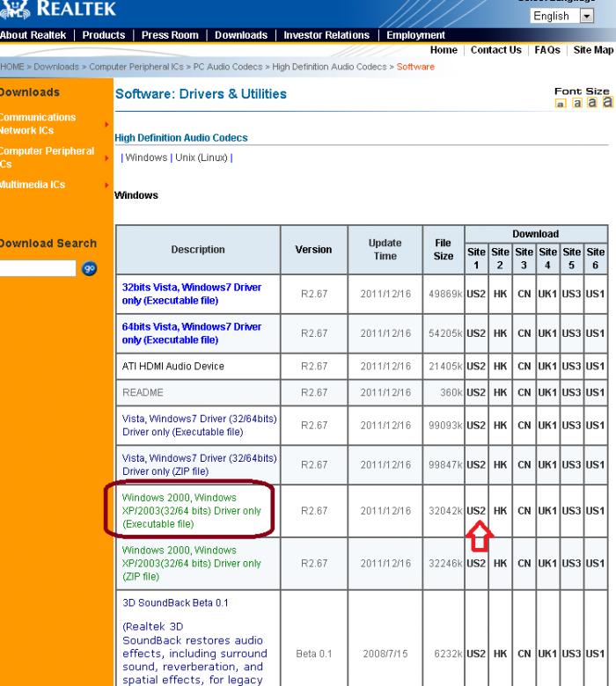The height and width of the screenshot is (686, 616).
Task: Click the Windows filter link
Action: point(146,157)
